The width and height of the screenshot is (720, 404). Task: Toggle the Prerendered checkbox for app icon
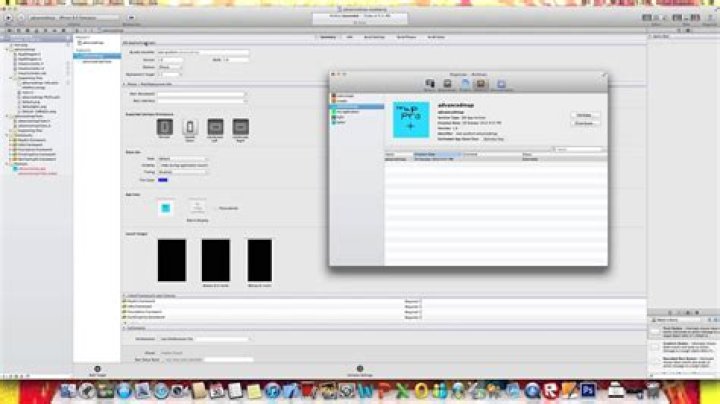[218, 208]
